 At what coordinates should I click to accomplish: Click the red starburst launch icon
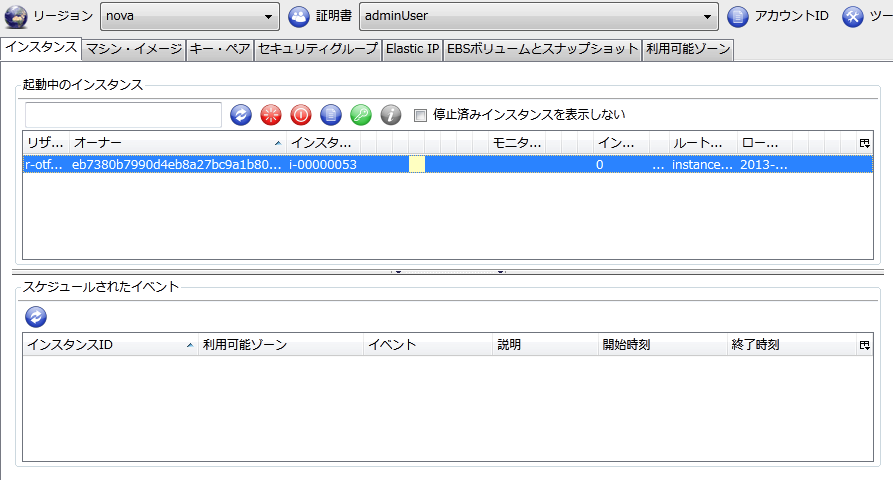coord(270,115)
